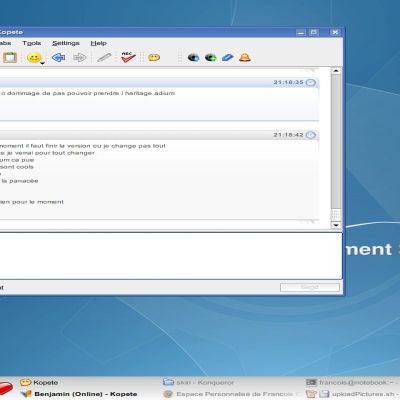Maximize the Kopete chat window
Image resolution: width=400 pixels, height=400 pixels.
pos(314,32)
